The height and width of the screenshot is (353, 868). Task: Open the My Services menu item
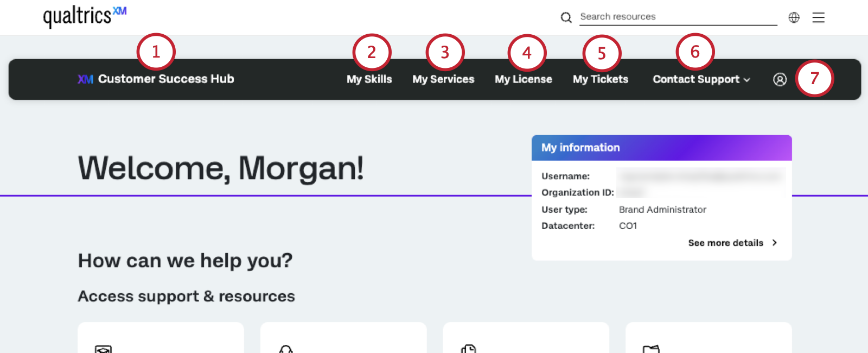coord(443,79)
